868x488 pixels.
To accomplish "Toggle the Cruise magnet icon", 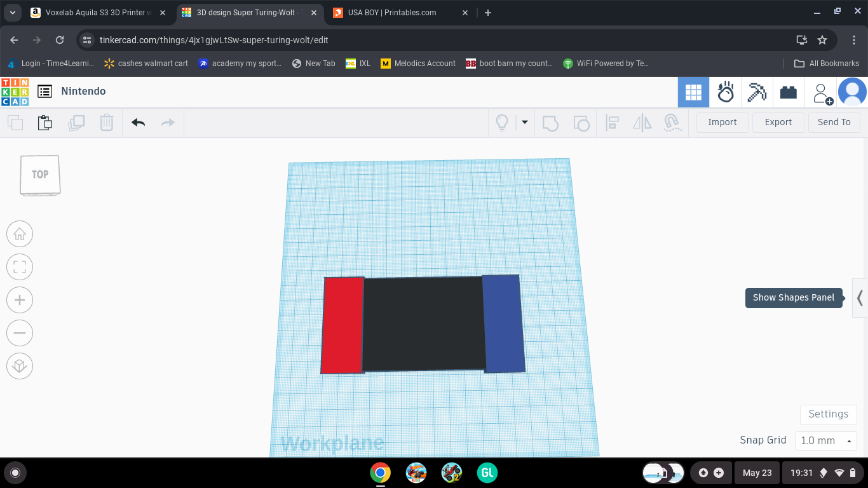I will (x=672, y=123).
